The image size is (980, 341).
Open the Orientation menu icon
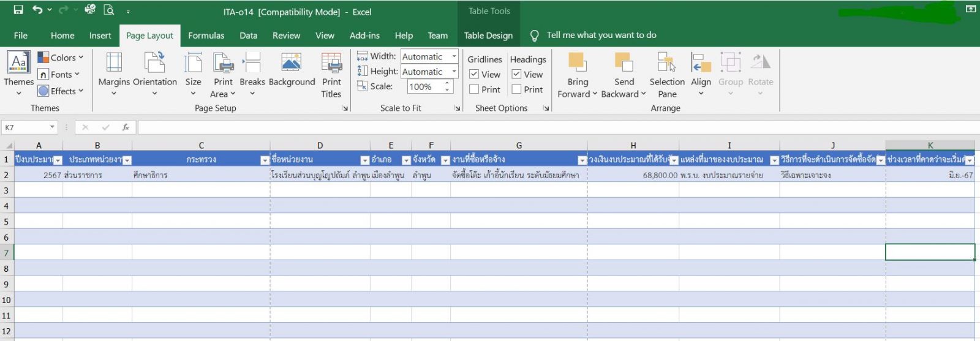tap(154, 63)
